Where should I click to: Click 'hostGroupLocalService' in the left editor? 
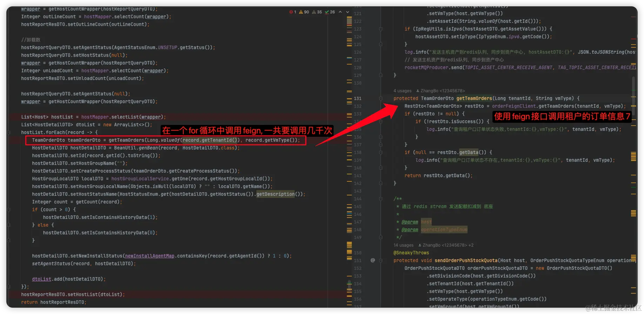pyautogui.click(x=140, y=179)
